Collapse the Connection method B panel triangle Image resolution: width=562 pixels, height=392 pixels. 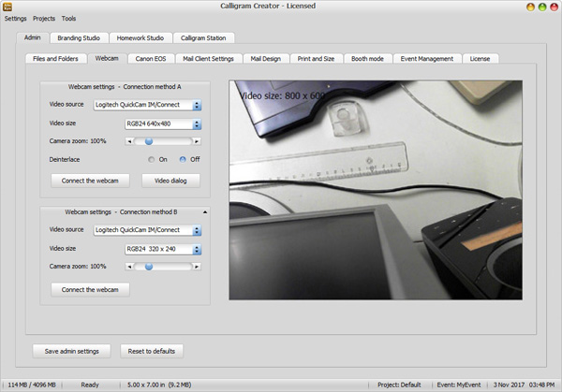(205, 212)
